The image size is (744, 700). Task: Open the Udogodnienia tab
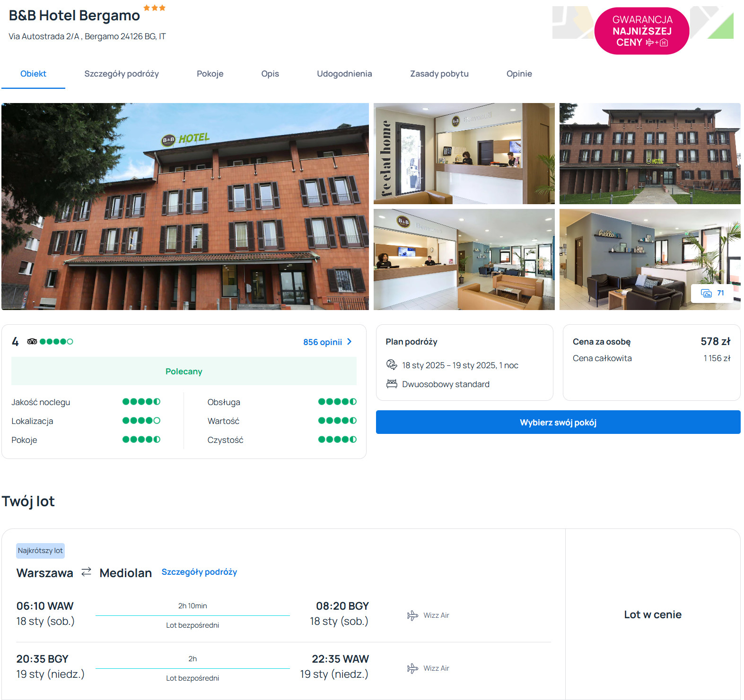click(x=344, y=74)
